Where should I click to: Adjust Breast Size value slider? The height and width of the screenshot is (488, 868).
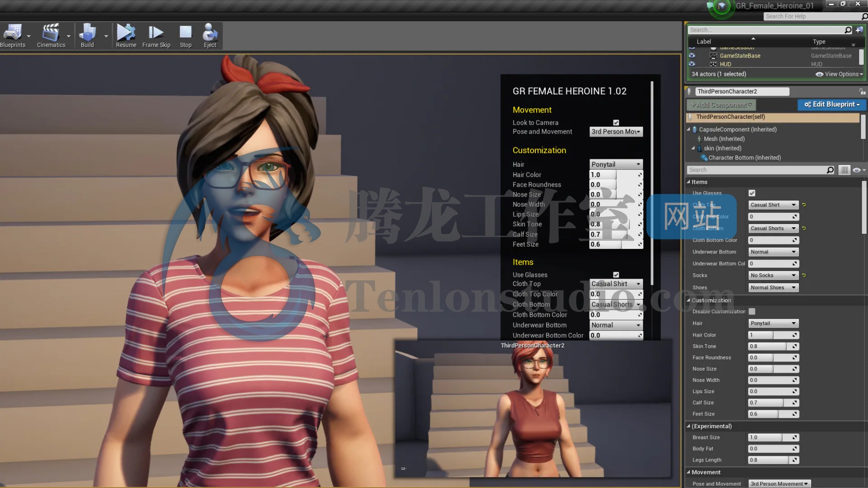coord(773,437)
